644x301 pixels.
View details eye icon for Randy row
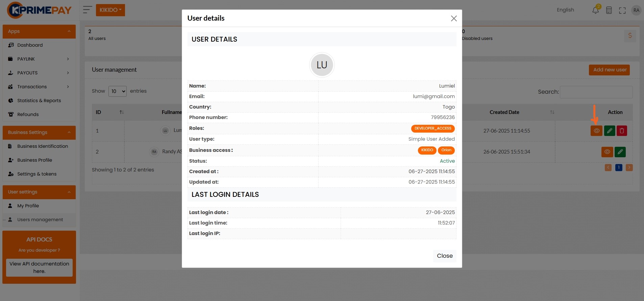[x=607, y=152]
